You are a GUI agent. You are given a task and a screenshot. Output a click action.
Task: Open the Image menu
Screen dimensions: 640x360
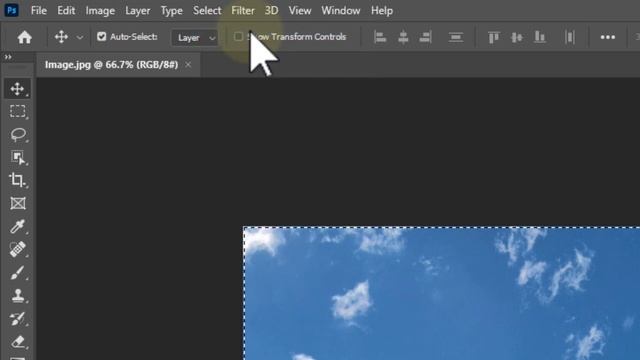tap(100, 11)
